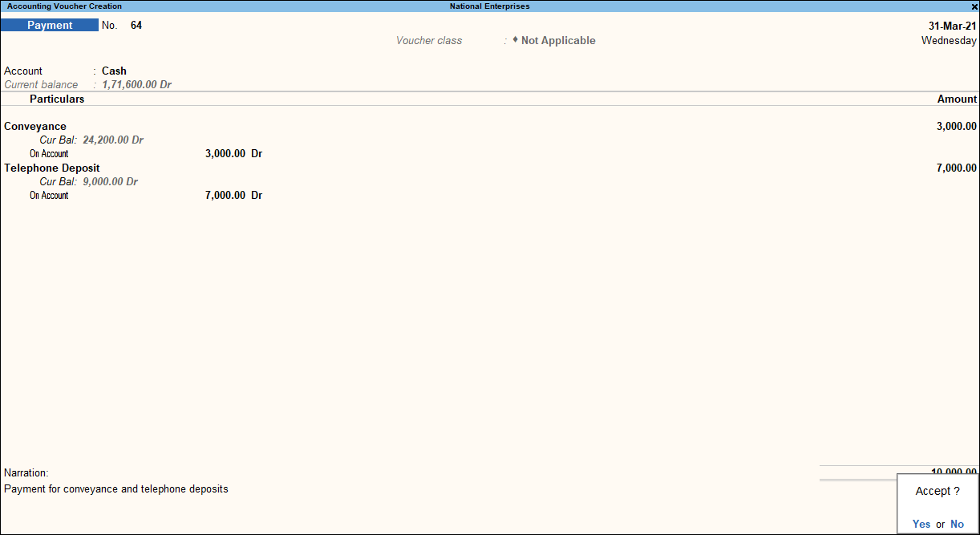Click the voucher date 31-Mar-21
Screen dimensions: 980x535
(952, 26)
